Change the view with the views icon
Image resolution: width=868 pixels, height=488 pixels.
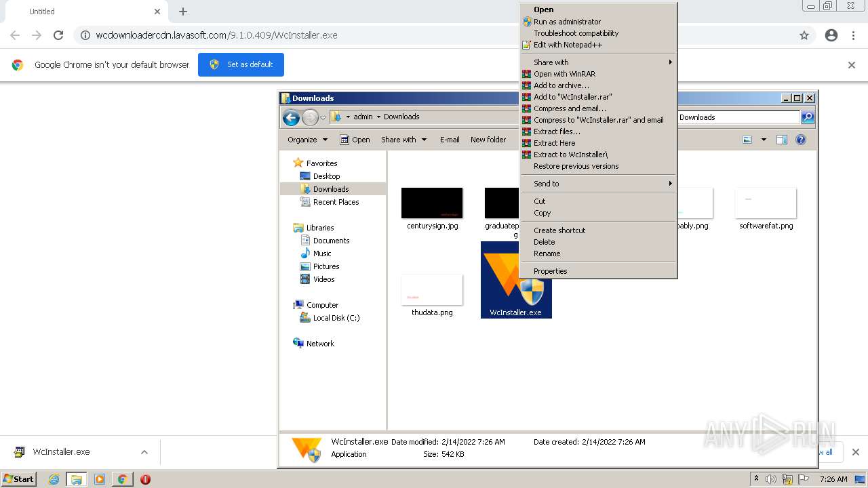click(x=747, y=140)
